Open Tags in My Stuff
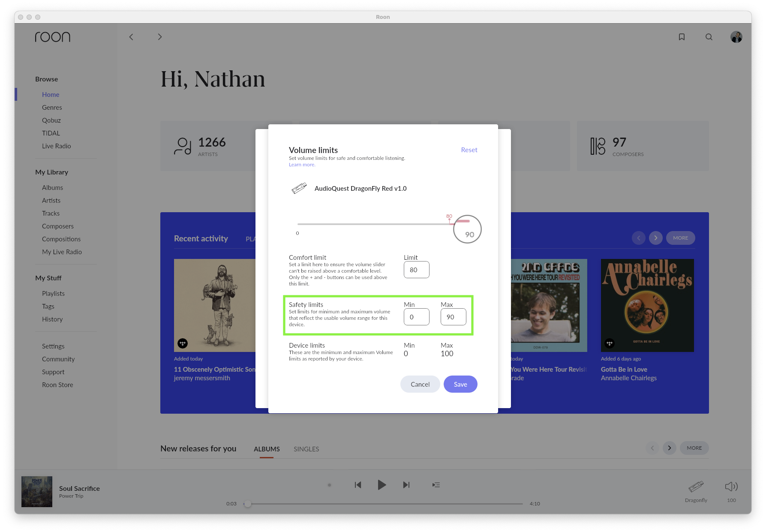Screen dimensions: 766x532 pyautogui.click(x=48, y=307)
